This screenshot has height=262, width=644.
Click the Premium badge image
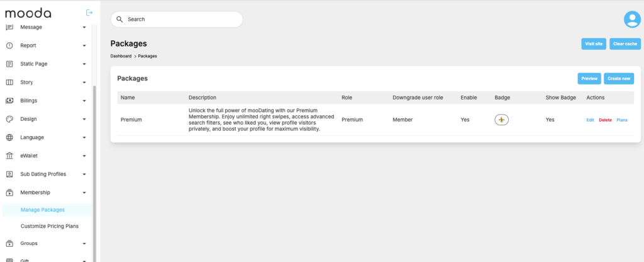[502, 120]
